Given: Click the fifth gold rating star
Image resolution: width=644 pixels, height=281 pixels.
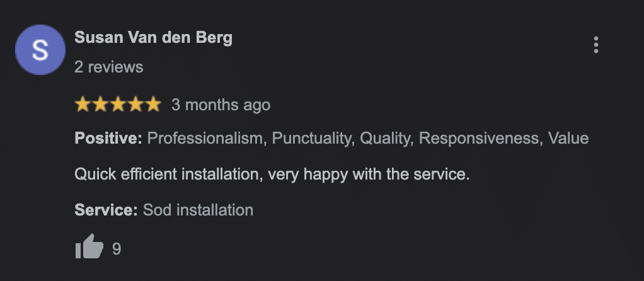Looking at the screenshot, I should 153,105.
